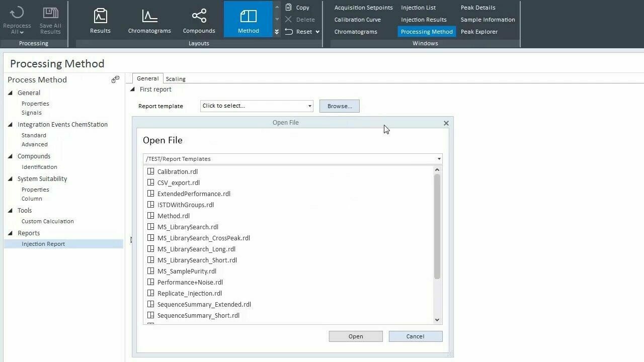The height and width of the screenshot is (362, 644).
Task: Collapse the First report section
Action: [133, 89]
